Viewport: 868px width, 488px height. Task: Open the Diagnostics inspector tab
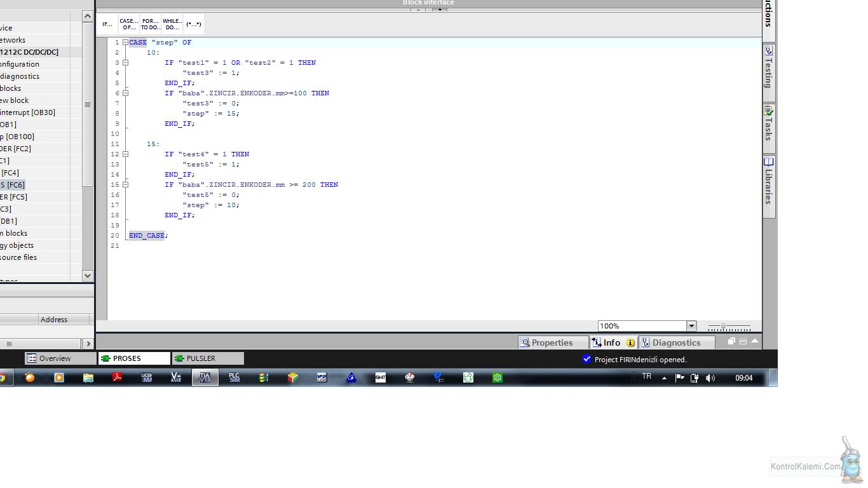pyautogui.click(x=676, y=342)
